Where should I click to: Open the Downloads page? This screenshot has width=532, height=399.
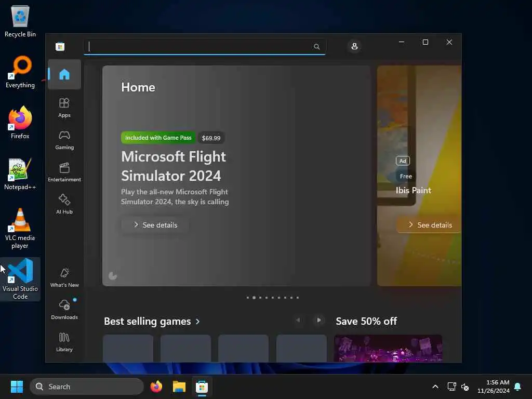click(64, 310)
